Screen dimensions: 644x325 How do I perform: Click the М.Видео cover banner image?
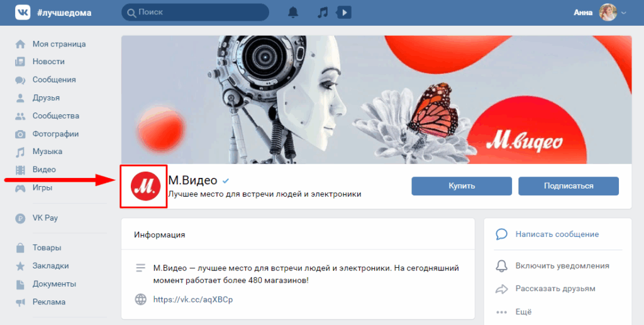pos(376,100)
